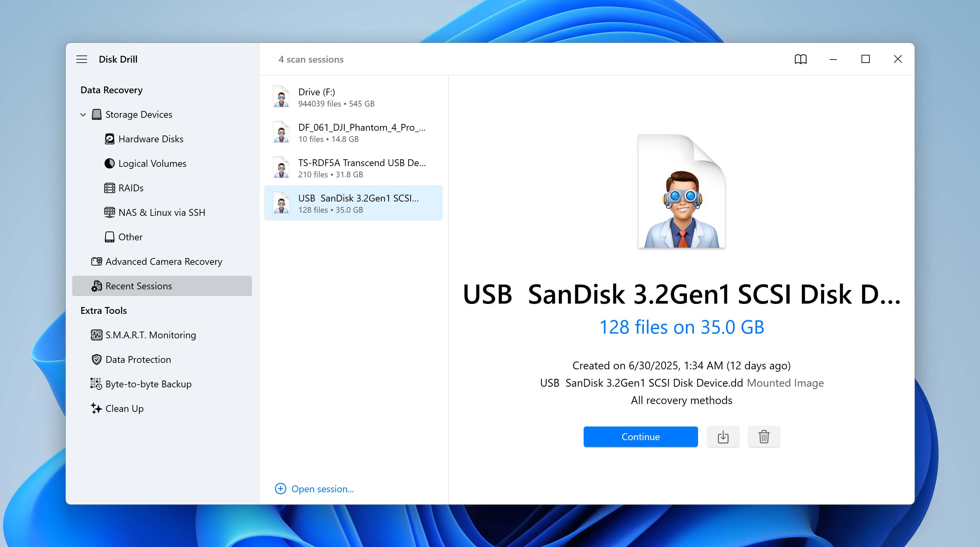Click the large session document illustration

(682, 191)
